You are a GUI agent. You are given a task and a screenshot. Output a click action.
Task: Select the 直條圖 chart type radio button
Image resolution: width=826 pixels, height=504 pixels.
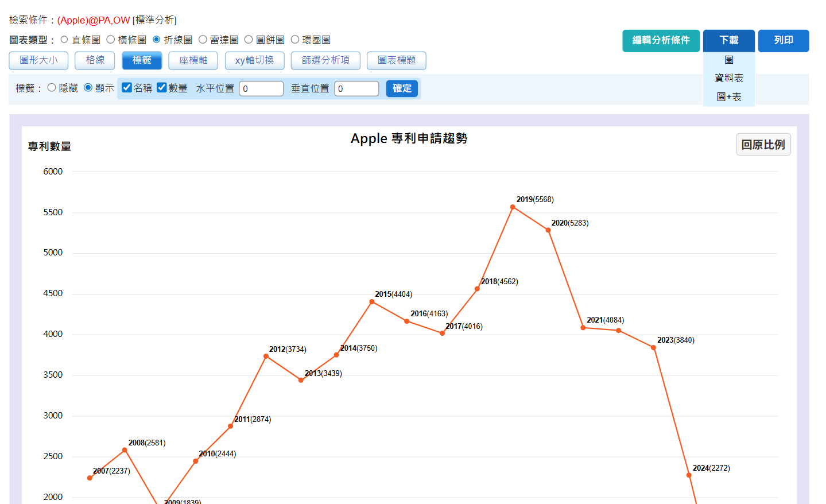click(64, 40)
